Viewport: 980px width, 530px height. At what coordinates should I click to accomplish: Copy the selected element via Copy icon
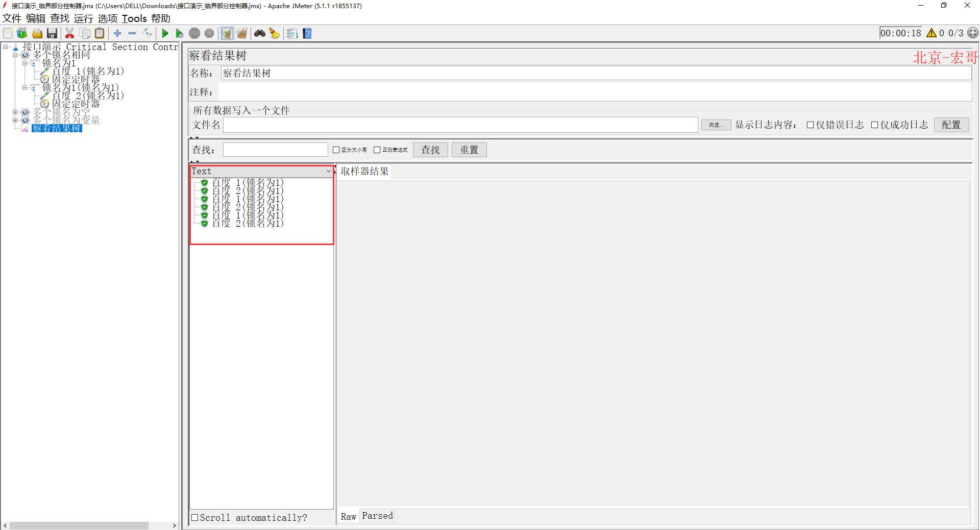click(x=85, y=33)
